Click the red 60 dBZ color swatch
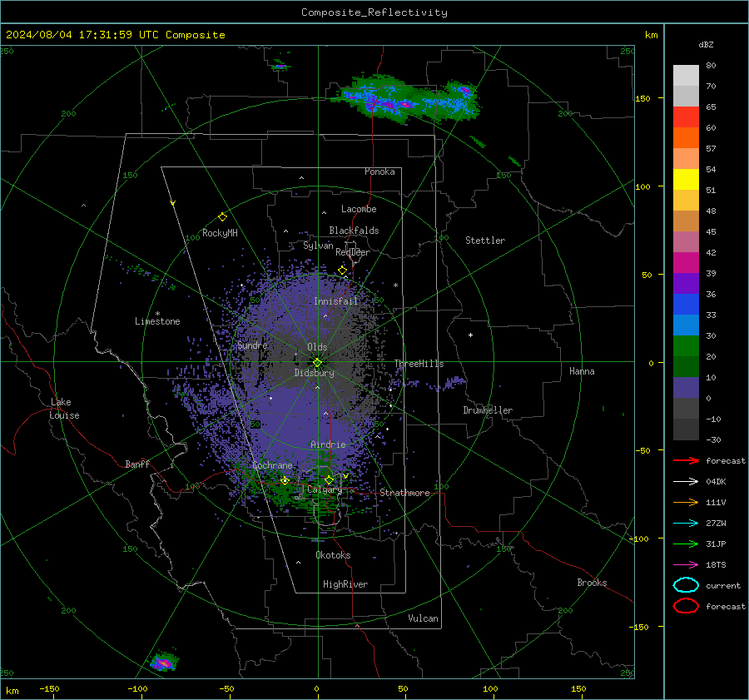The width and height of the screenshot is (749, 700). point(686,117)
